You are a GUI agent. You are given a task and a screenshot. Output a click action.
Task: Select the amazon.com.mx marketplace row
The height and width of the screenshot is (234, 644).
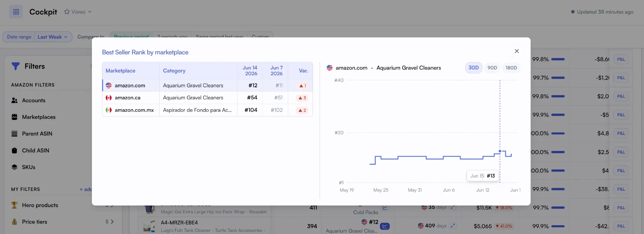pyautogui.click(x=207, y=110)
